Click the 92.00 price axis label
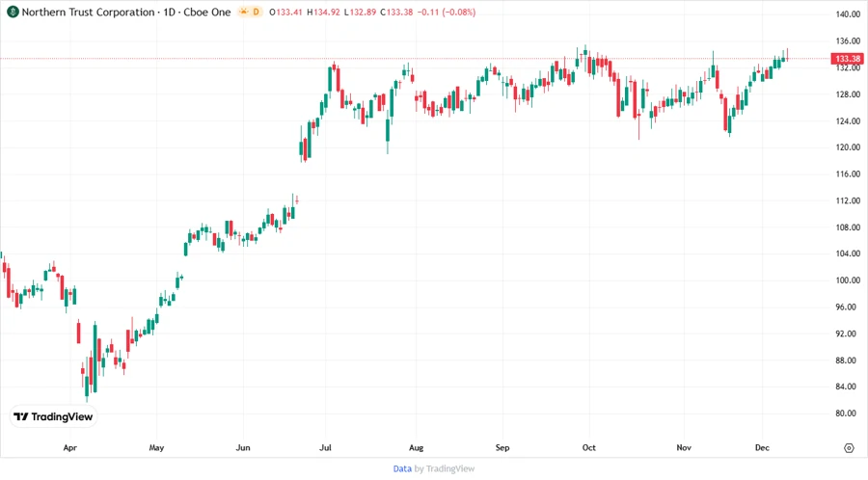Viewport: 868px width, 480px height. pyautogui.click(x=848, y=333)
